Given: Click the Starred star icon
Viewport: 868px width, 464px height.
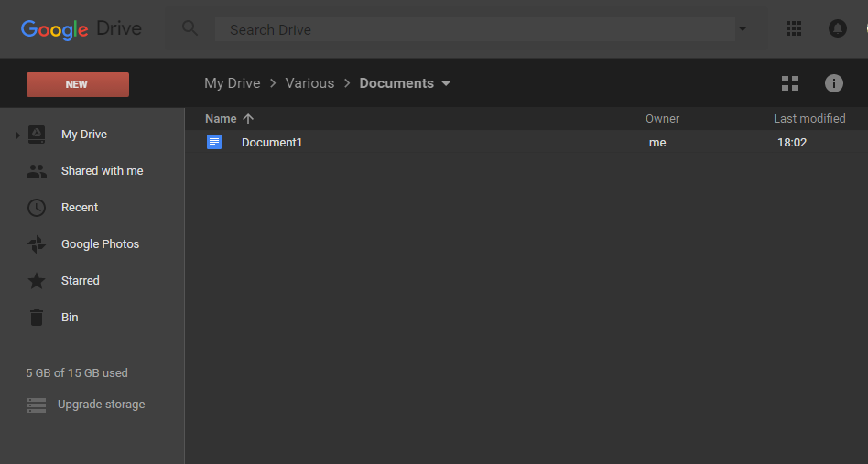Looking at the screenshot, I should [x=37, y=281].
